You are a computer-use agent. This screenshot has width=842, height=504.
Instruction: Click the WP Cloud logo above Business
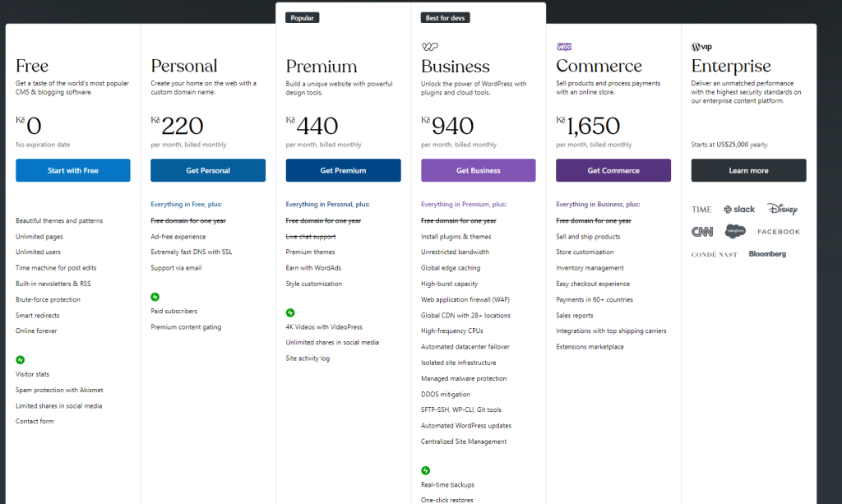tap(429, 47)
